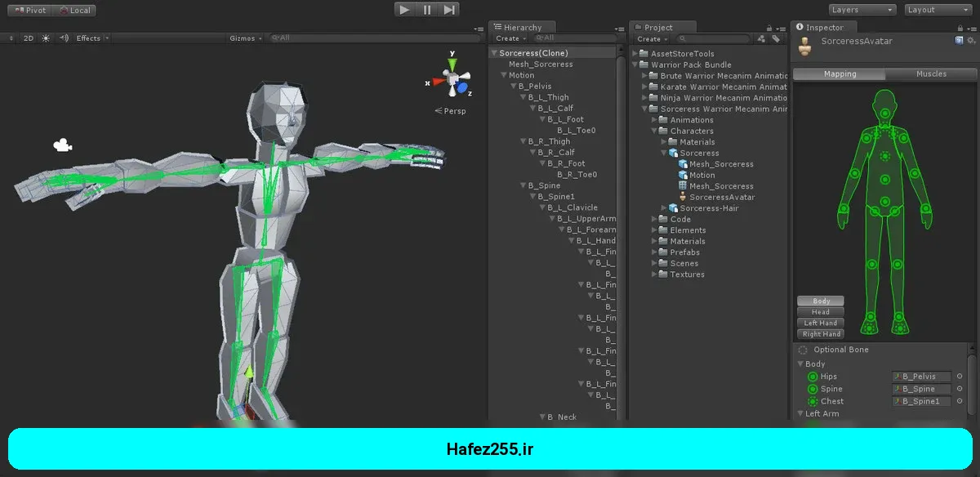Viewport: 980px width, 477px height.
Task: Toggle Local handle rotation button
Action: click(x=75, y=11)
